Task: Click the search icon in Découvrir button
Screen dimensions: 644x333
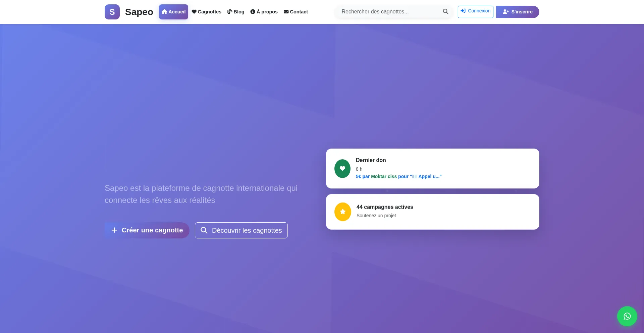Action: point(204,230)
